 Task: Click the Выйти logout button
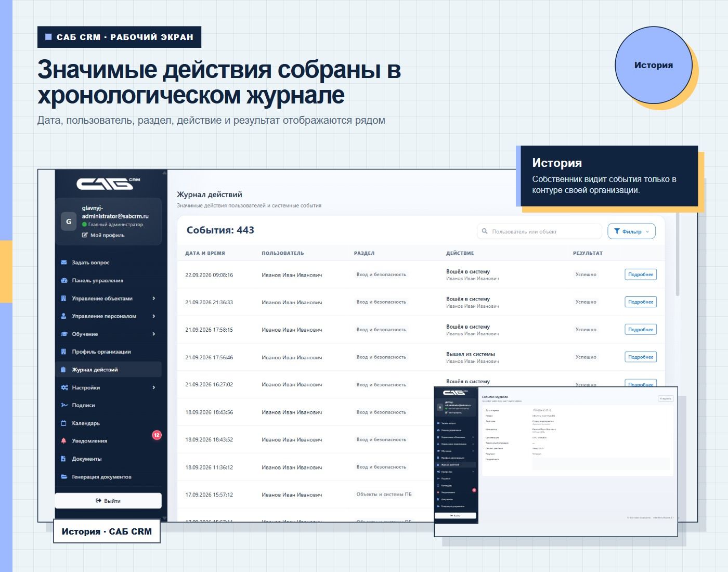[108, 501]
